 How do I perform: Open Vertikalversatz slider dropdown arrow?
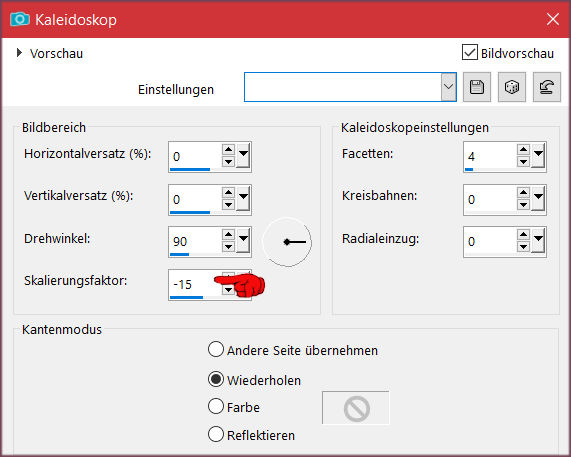pyautogui.click(x=243, y=198)
